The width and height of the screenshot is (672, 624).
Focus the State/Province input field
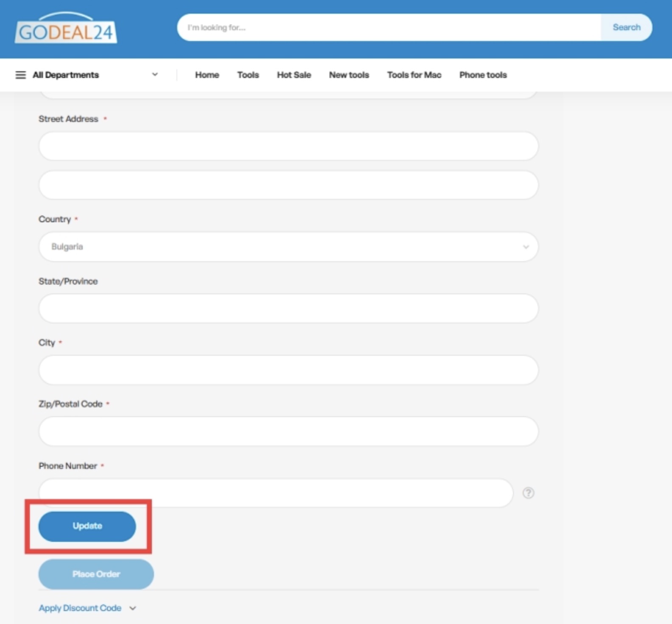288,309
